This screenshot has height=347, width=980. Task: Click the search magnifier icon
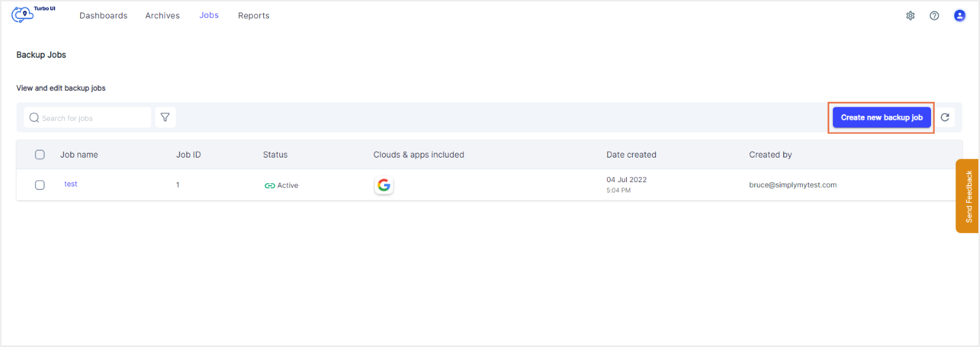pos(34,118)
